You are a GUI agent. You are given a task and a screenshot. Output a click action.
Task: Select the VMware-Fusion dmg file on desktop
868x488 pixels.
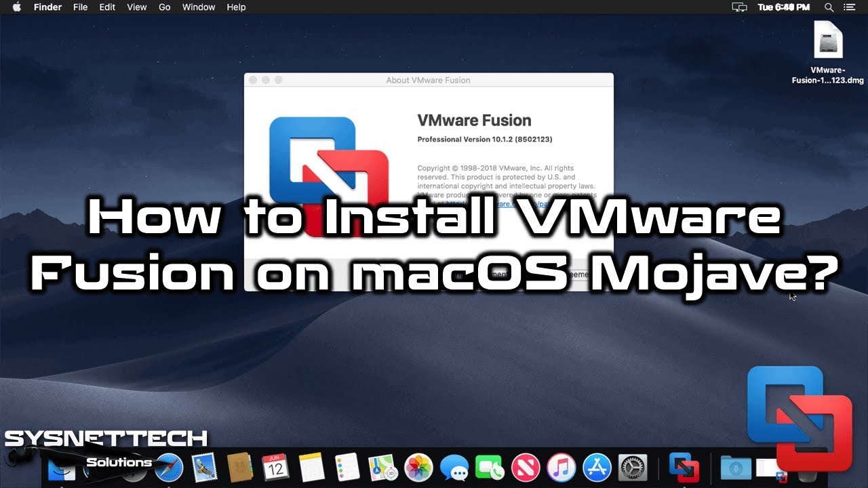click(x=828, y=53)
